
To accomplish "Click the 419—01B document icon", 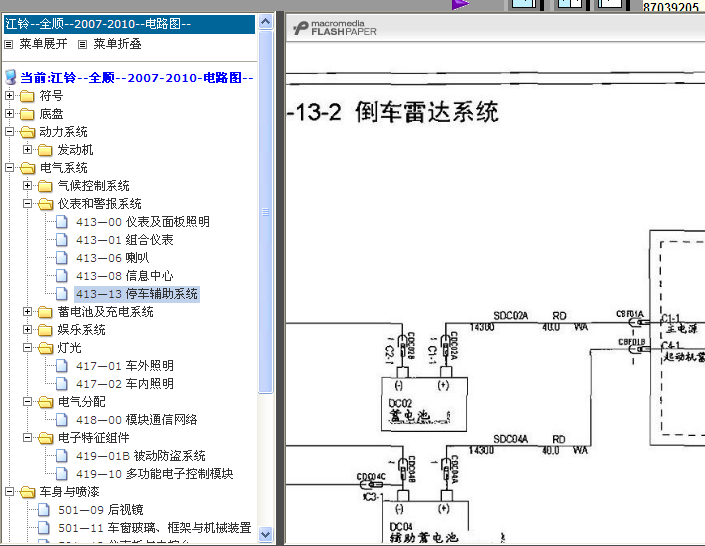I will click(x=62, y=456).
